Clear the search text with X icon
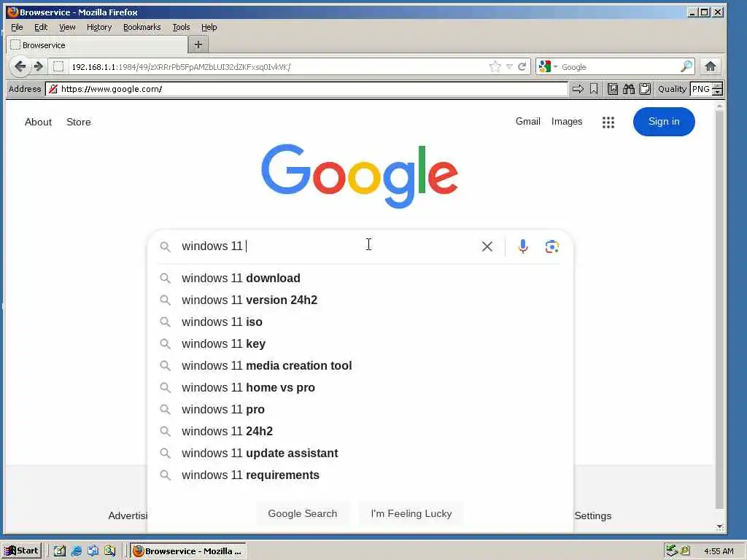Viewport: 747px width, 560px height. [487, 246]
